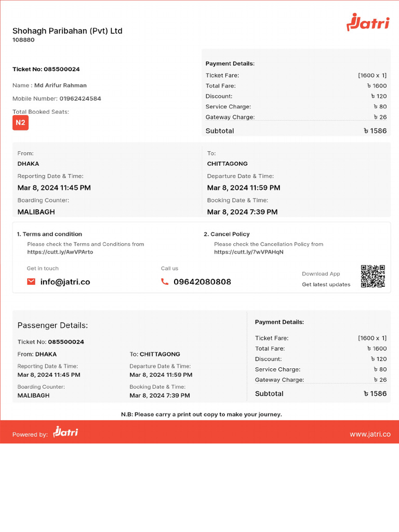Click the Shohagh Paribahan (Pvt) Ltd heading
The image size is (399, 532).
pyautogui.click(x=68, y=31)
